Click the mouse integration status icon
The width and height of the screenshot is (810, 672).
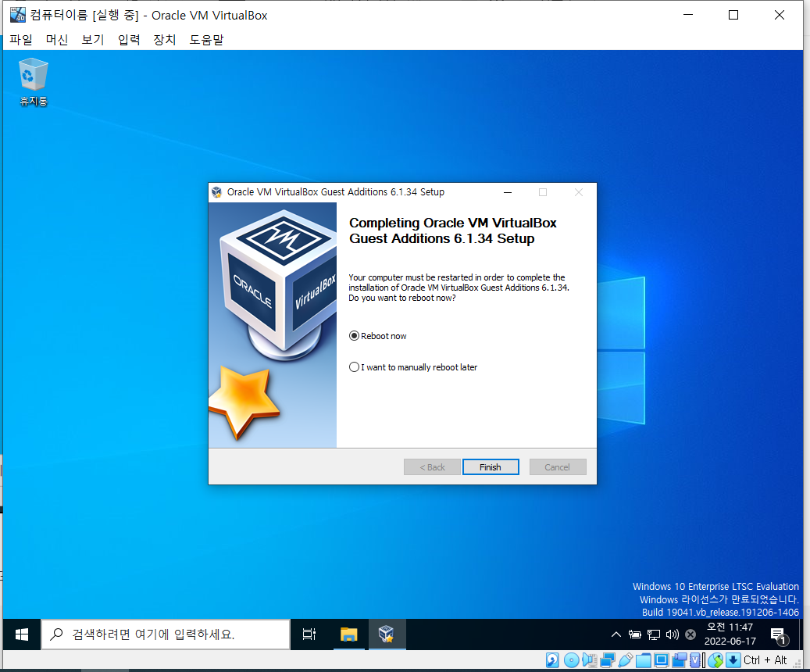716,660
